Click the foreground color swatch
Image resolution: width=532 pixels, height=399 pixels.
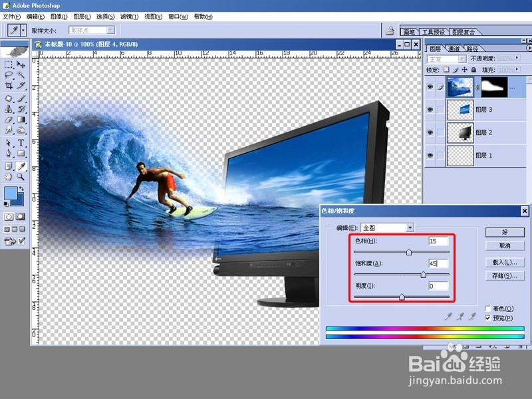point(11,194)
